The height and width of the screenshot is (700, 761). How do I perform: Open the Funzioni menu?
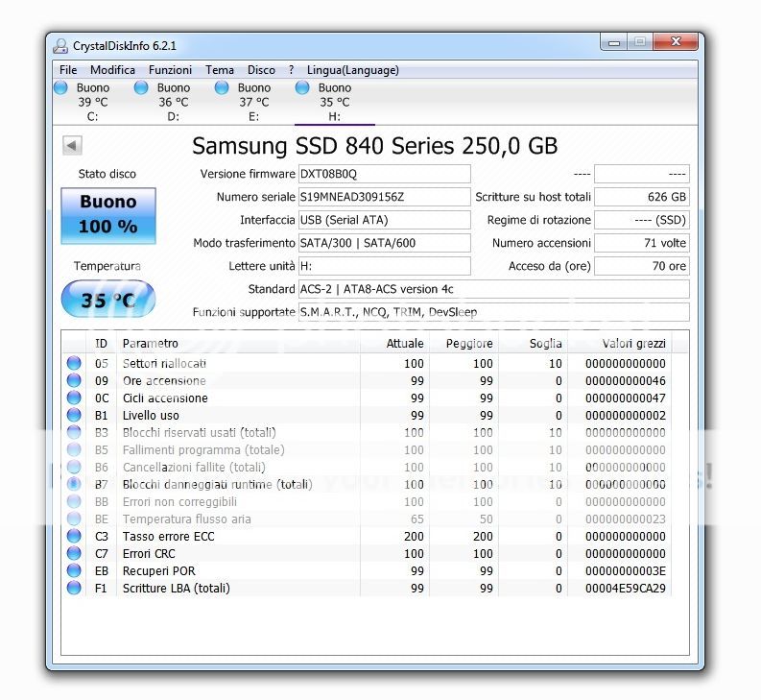tap(170, 70)
